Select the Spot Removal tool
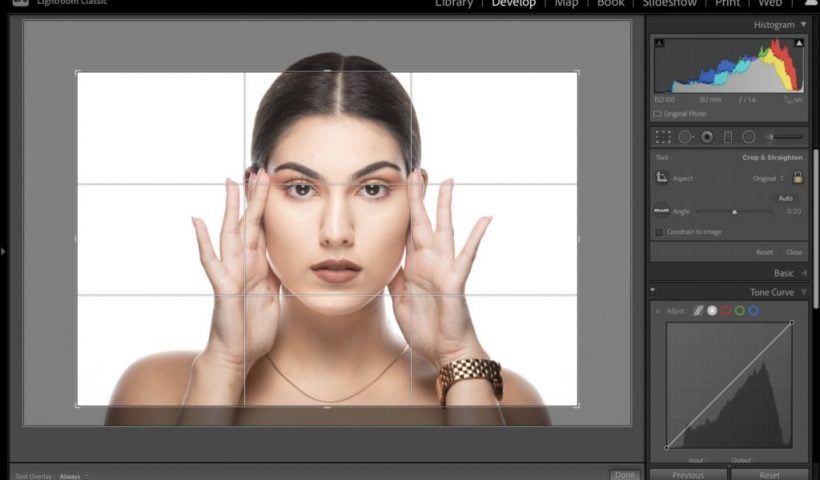Screen dimensions: 820x480 [x=685, y=137]
